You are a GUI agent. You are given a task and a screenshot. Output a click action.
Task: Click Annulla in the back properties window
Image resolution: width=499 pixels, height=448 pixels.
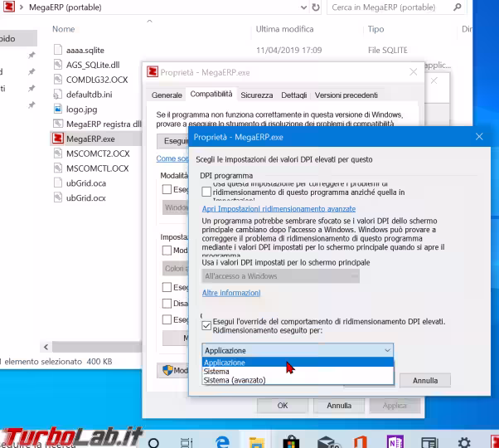tap(339, 406)
